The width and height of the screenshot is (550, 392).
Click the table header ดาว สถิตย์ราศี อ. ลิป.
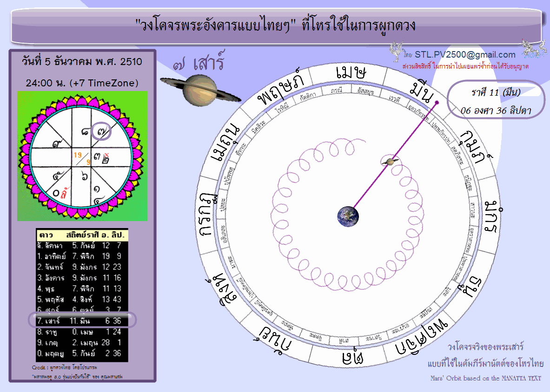click(x=82, y=235)
